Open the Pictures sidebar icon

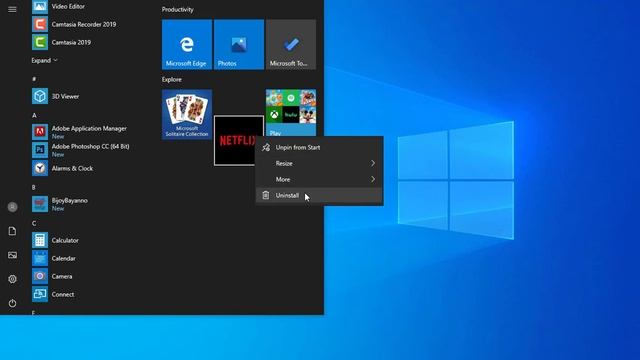[x=12, y=255]
